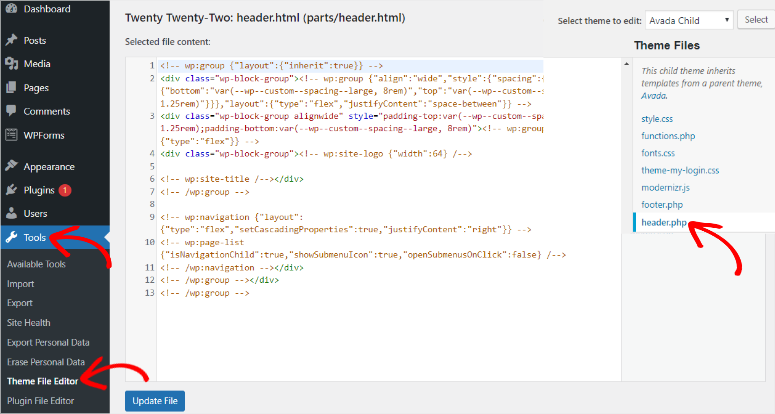The height and width of the screenshot is (414, 775).
Task: Click the Appearance paintbrush icon
Action: pos(11,166)
